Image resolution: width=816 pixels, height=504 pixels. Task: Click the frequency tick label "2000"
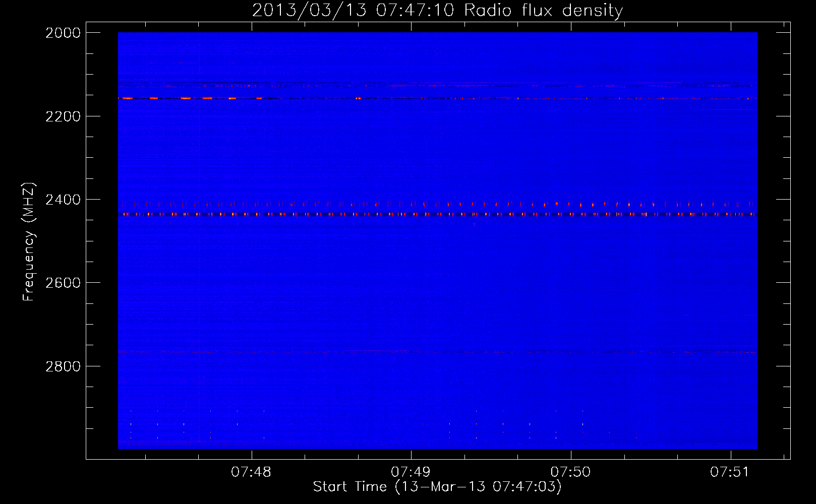pyautogui.click(x=63, y=33)
